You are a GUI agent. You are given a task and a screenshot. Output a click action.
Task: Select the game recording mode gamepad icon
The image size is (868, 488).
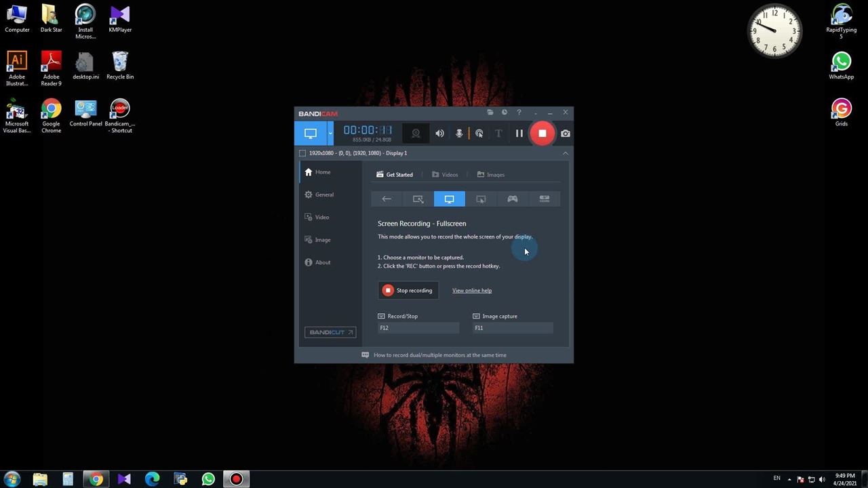[513, 199]
